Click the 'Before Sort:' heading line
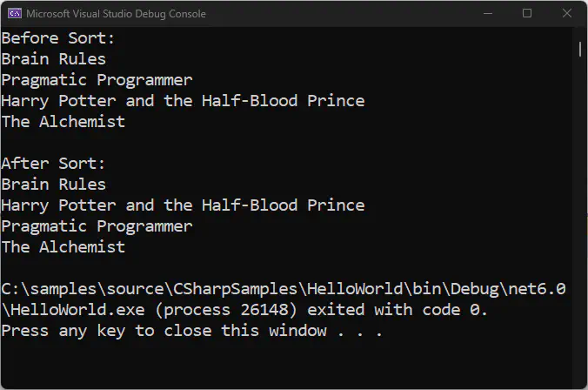Viewport: 588px width, 390px height. pyautogui.click(x=58, y=38)
